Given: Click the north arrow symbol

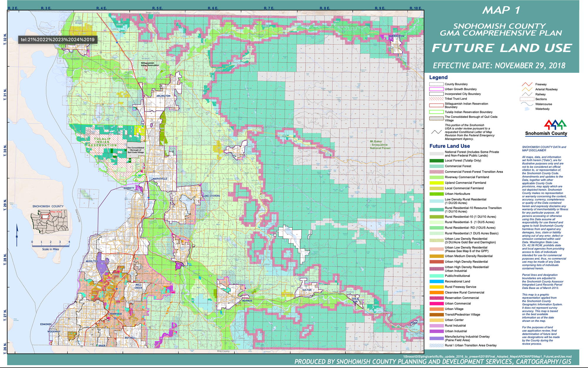Looking at the screenshot, I should pos(17,235).
